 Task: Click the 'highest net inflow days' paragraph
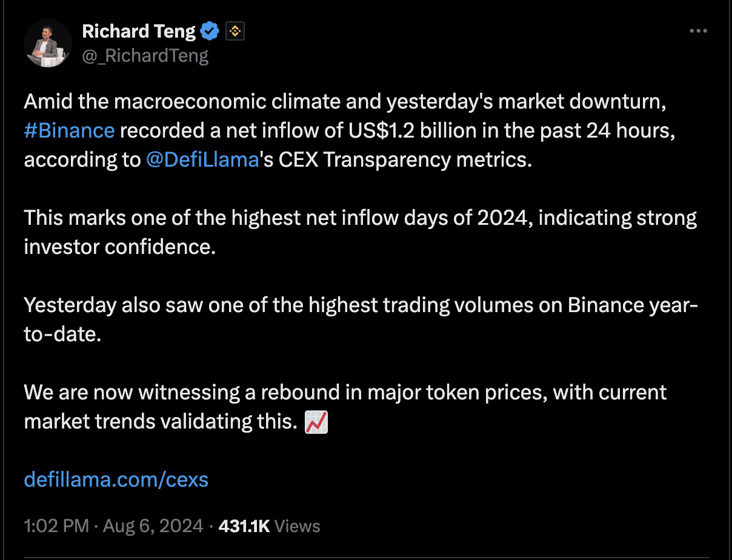361,232
